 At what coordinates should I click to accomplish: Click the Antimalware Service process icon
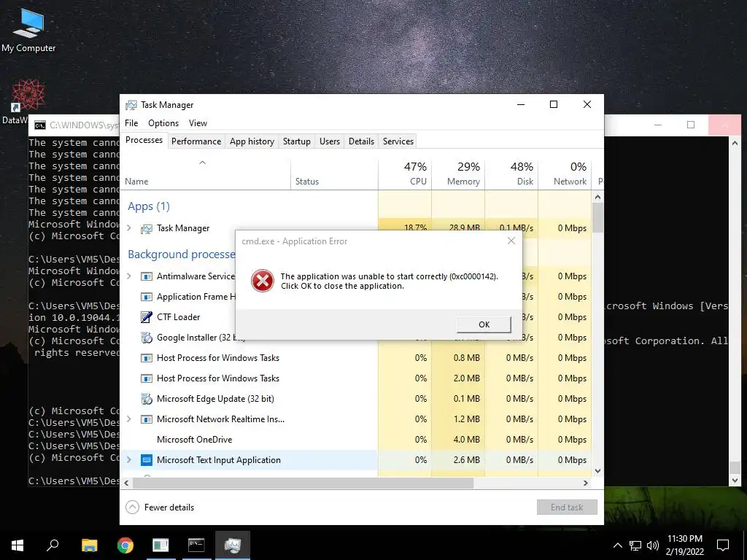[146, 276]
